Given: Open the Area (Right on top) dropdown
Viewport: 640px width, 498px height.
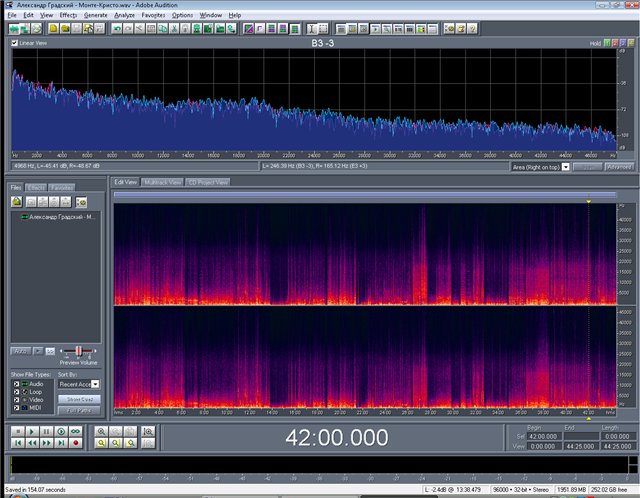Looking at the screenshot, I should coord(566,167).
